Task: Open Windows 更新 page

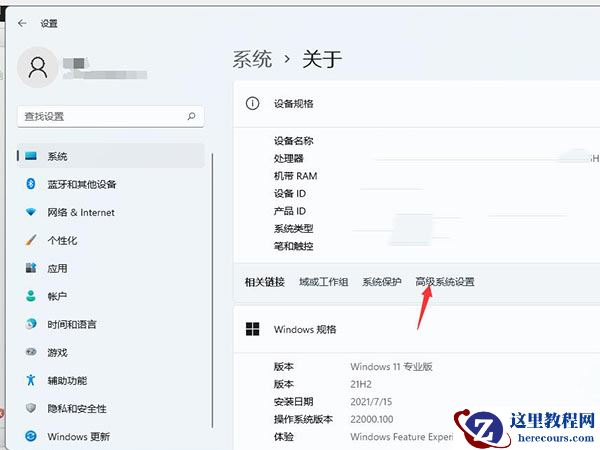Action: 111,436
